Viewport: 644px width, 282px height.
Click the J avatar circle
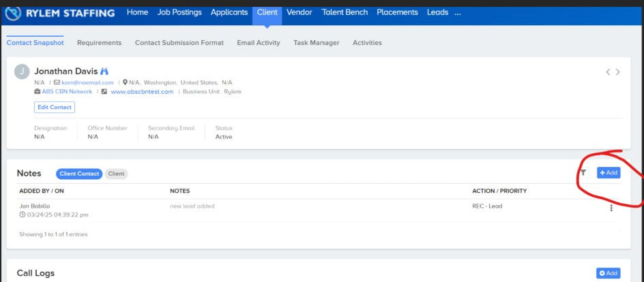click(22, 72)
